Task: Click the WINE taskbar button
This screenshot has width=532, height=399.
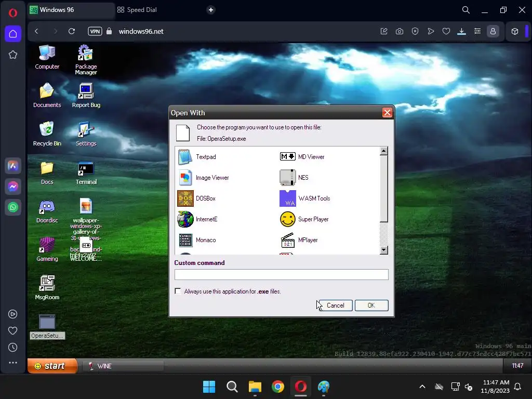Action: click(x=123, y=366)
